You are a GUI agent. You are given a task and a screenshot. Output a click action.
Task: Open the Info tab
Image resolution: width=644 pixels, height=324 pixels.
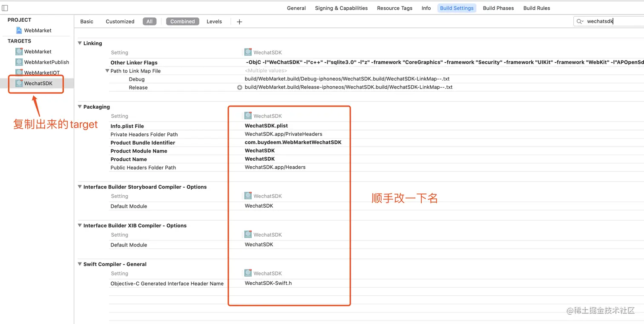(x=426, y=8)
